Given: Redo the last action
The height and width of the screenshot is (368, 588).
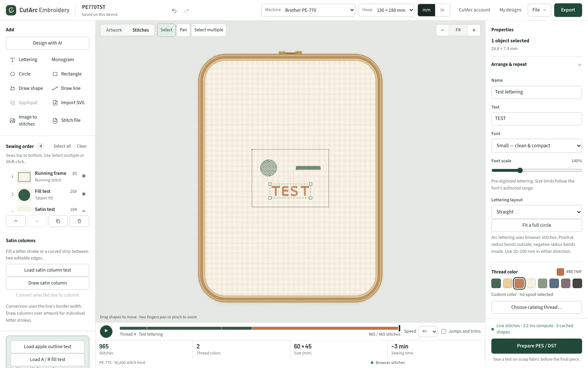Looking at the screenshot, I should 187,11.
